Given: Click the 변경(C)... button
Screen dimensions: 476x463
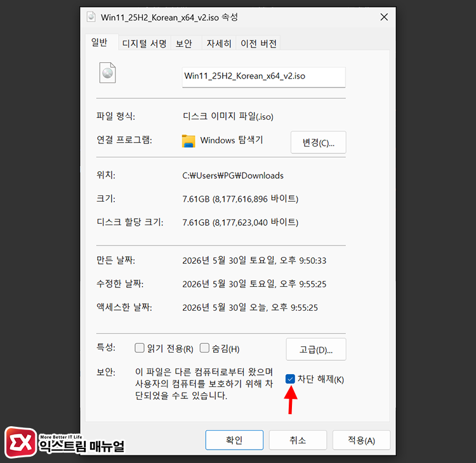Looking at the screenshot, I should tap(318, 142).
